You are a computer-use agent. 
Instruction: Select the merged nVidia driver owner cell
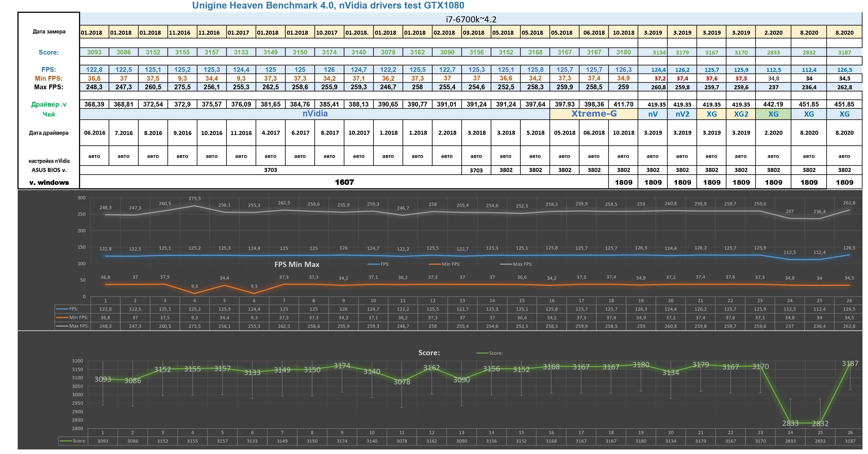[x=315, y=114]
